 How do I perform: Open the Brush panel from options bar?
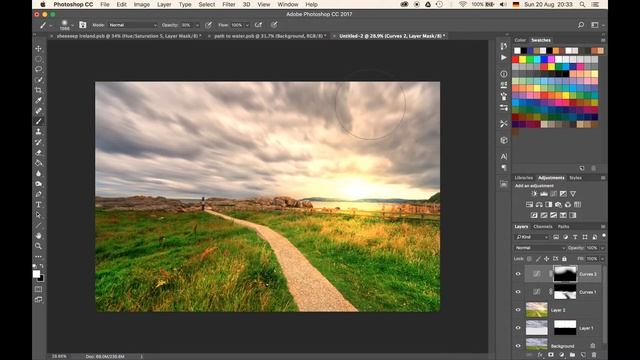point(82,25)
